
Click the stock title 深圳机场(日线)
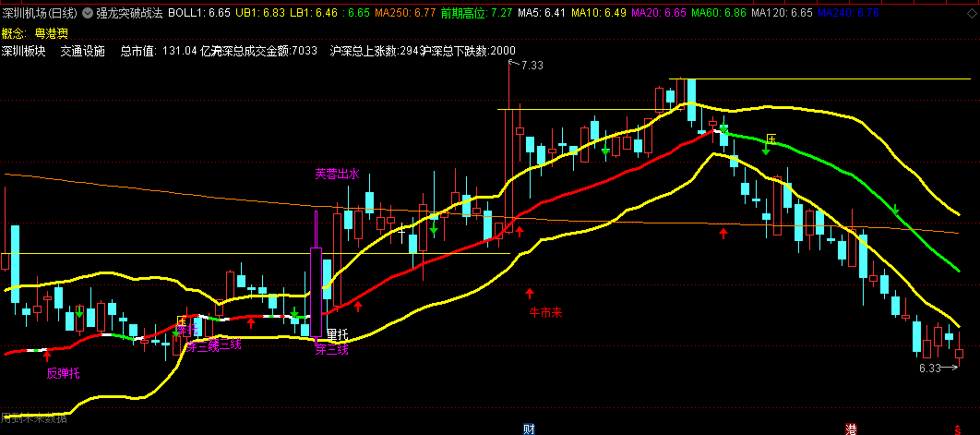click(40, 13)
